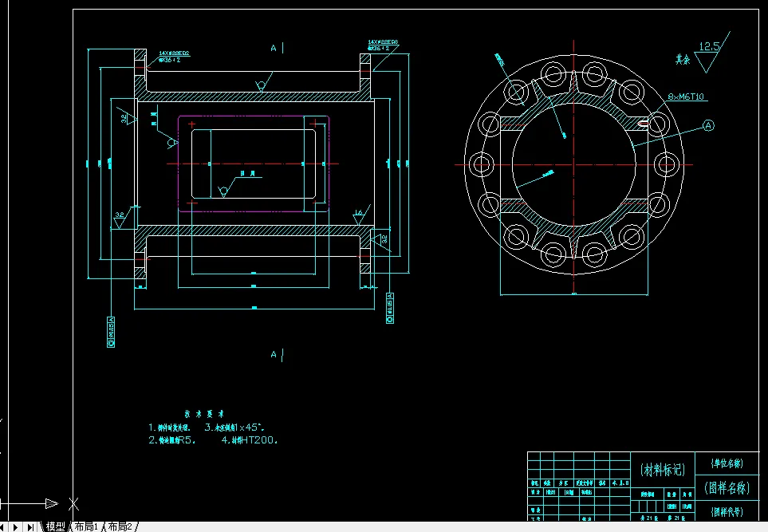Image resolution: width=768 pixels, height=532 pixels.
Task: Open the 布局2 layout tab
Action: [120, 526]
